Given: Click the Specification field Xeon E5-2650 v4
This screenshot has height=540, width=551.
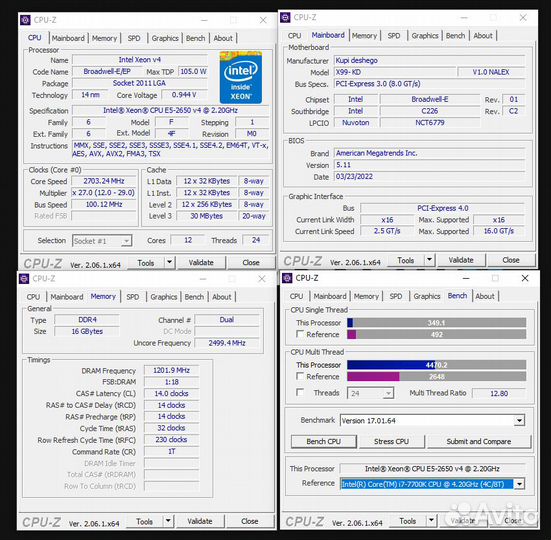Looking at the screenshot, I should click(x=170, y=110).
